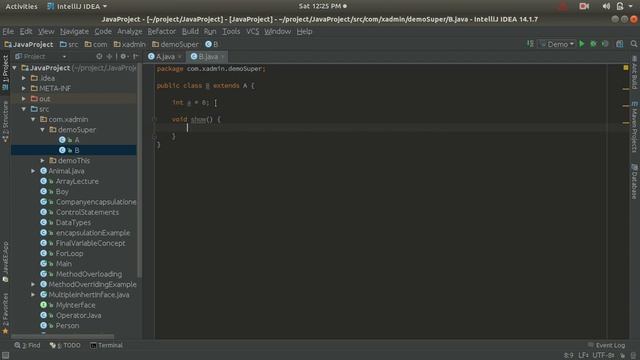Open TODO tool window
Image resolution: width=640 pixels, height=360 pixels.
click(65, 345)
